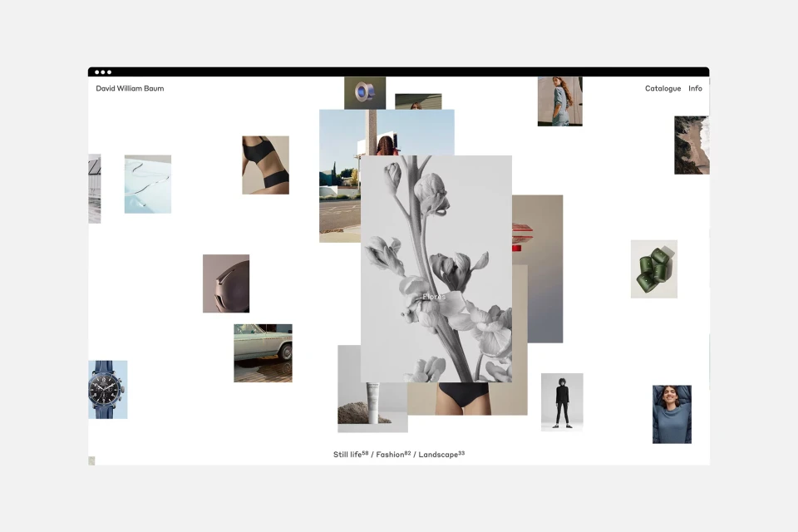Select the tape roll thumbnail

364,92
